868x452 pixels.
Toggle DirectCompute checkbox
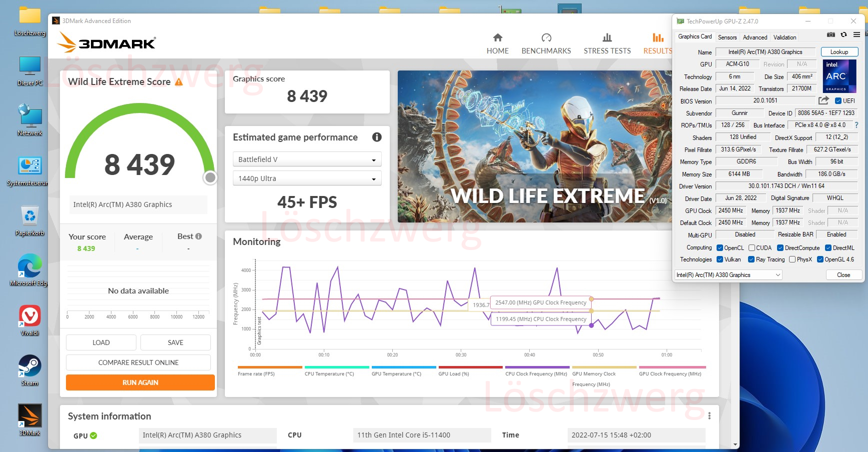tap(780, 248)
